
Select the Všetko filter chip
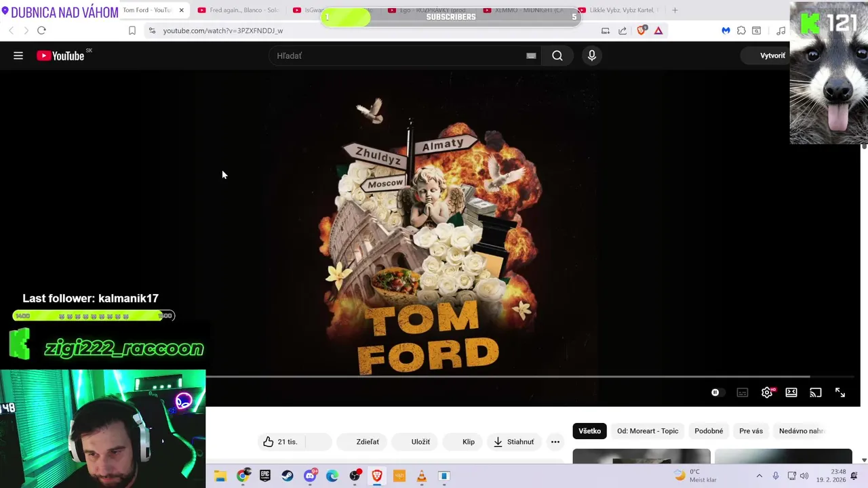pos(589,431)
